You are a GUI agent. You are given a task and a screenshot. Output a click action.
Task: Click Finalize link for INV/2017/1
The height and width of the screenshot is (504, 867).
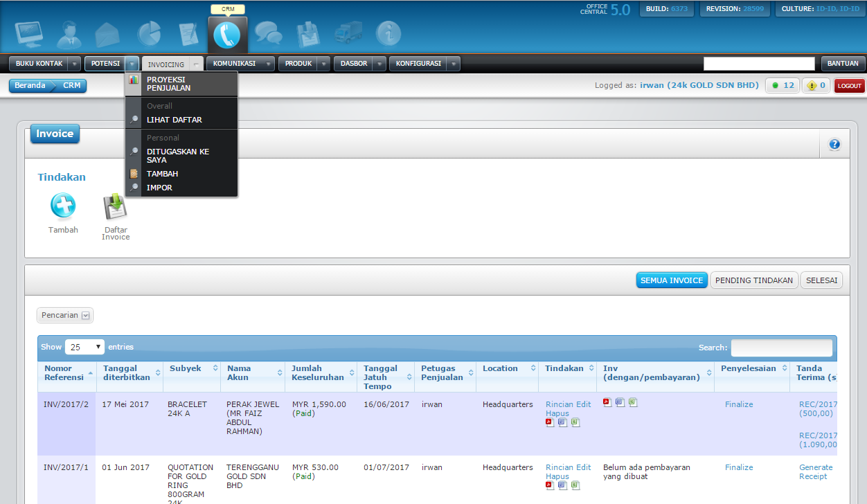pyautogui.click(x=739, y=467)
